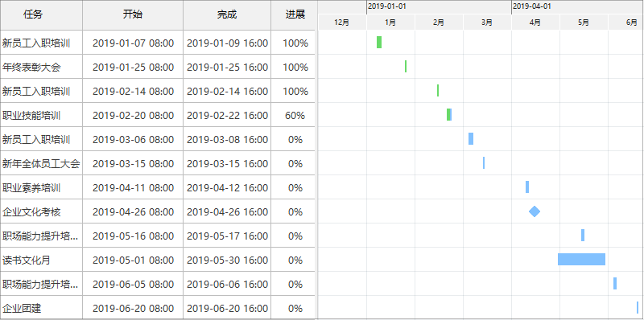Click start date 2019-05-01 08:00
Image resolution: width=644 pixels, height=320 pixels.
[133, 261]
